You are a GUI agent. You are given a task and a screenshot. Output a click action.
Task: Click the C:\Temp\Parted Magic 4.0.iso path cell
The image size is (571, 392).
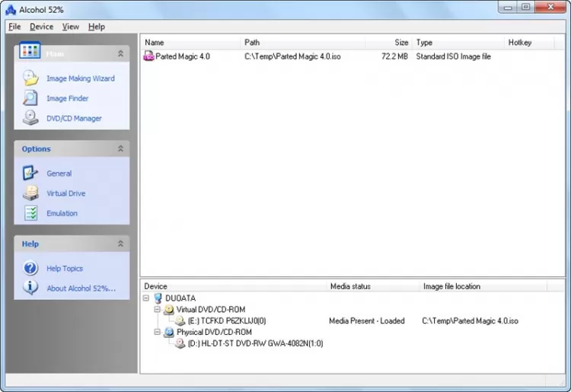292,56
